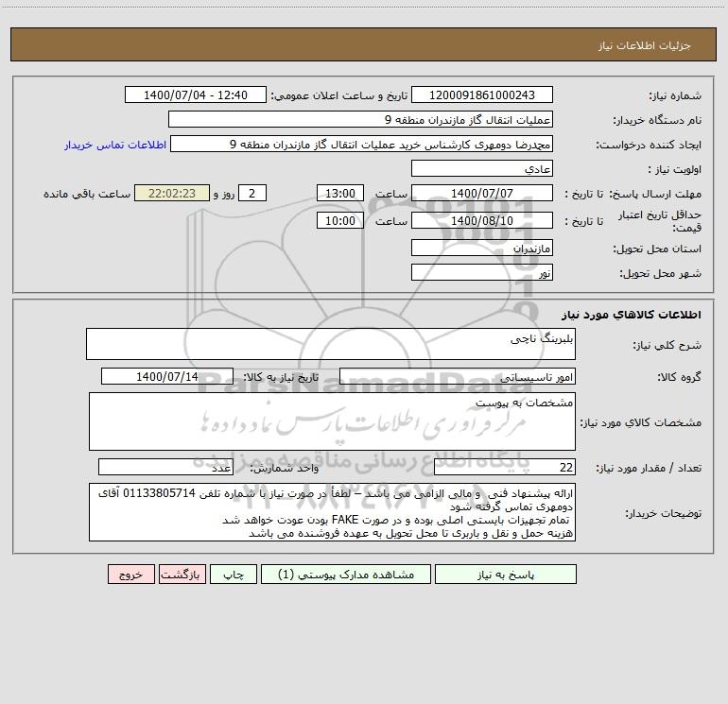728x704 pixels.
Task: Click the announcement date field 1400/07/04 - 12:40
Action: (x=196, y=95)
